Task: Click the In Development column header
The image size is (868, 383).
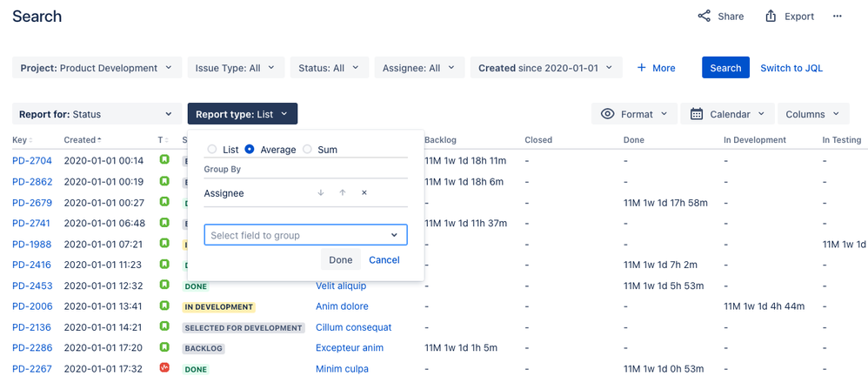Action: click(x=755, y=139)
